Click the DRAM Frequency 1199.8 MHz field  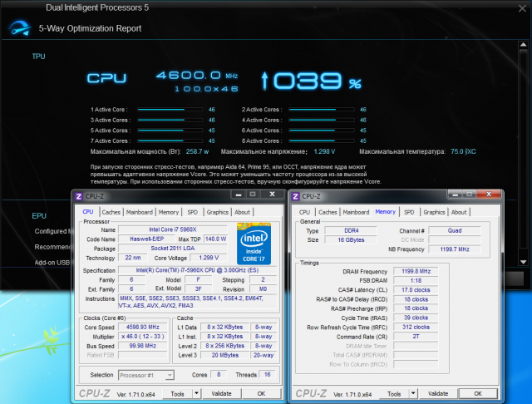416,271
